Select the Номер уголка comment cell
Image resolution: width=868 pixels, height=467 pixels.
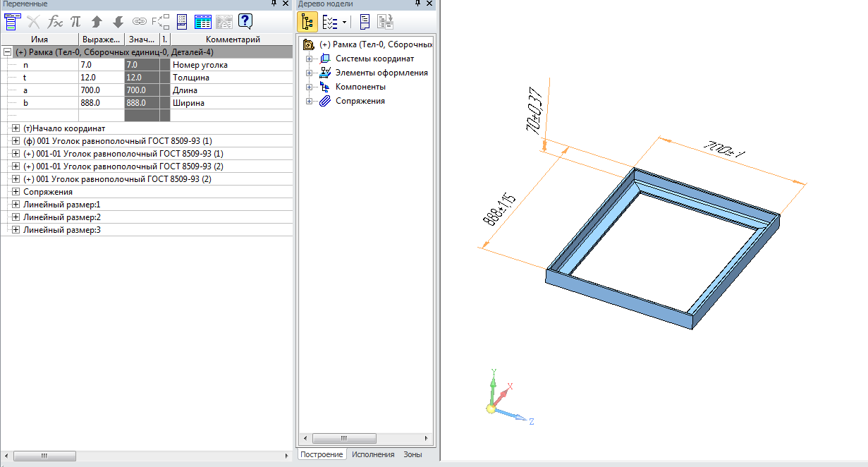pyautogui.click(x=231, y=65)
